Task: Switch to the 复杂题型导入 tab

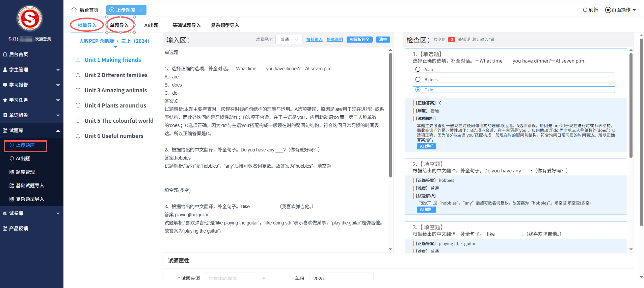Action: (225, 25)
